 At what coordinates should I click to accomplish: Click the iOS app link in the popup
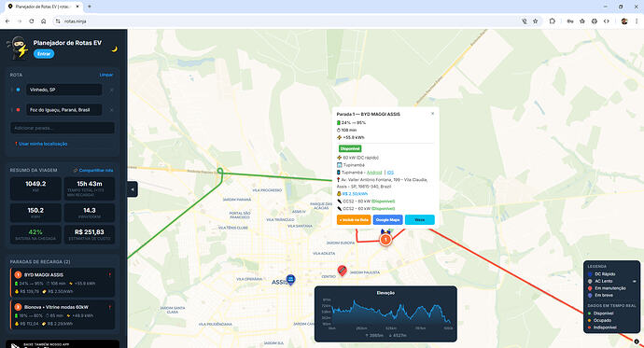pyautogui.click(x=390, y=173)
